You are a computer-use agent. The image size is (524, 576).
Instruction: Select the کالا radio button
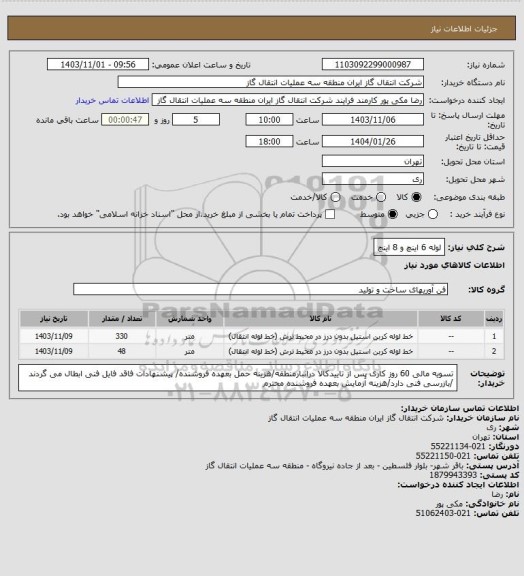tap(416, 197)
